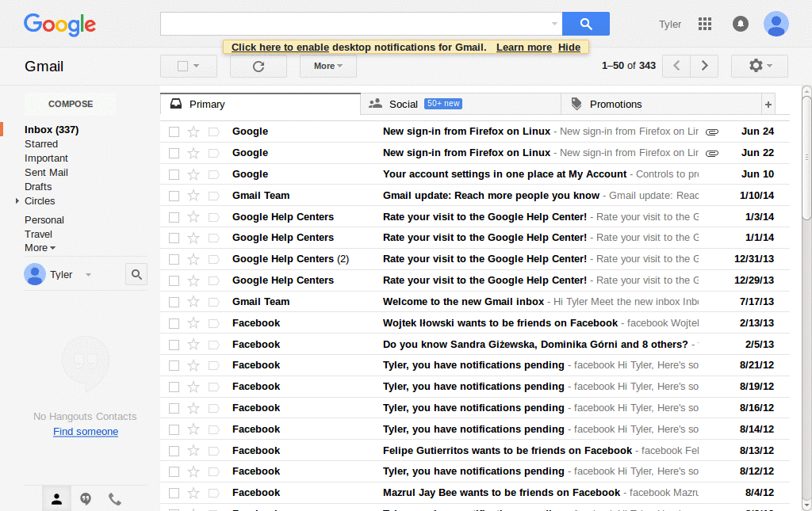Open the Google apps grid icon
Screen dimensions: 812x511
[705, 24]
